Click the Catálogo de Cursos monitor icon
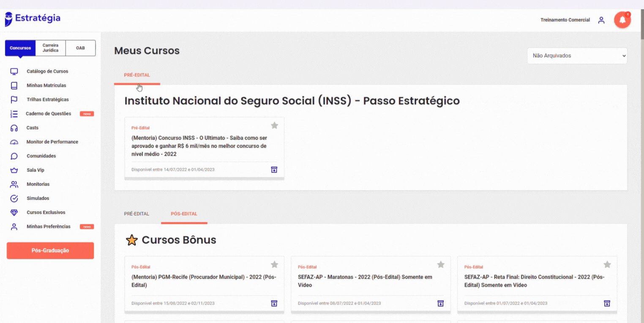 14,71
